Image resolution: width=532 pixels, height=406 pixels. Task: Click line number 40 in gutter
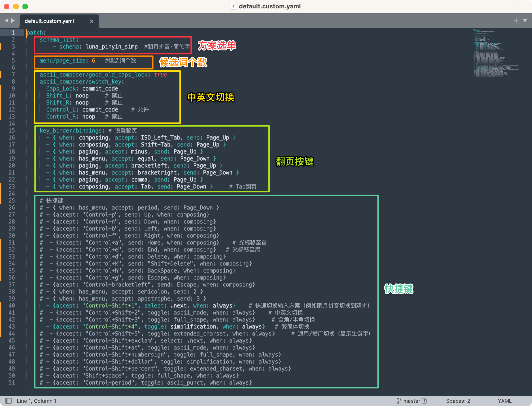pyautogui.click(x=12, y=306)
